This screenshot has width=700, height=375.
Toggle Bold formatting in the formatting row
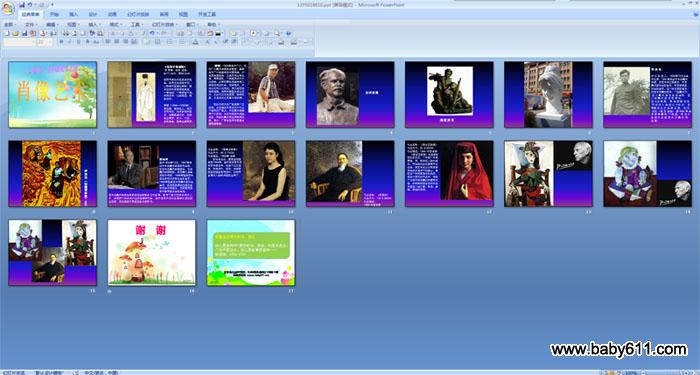(x=62, y=42)
